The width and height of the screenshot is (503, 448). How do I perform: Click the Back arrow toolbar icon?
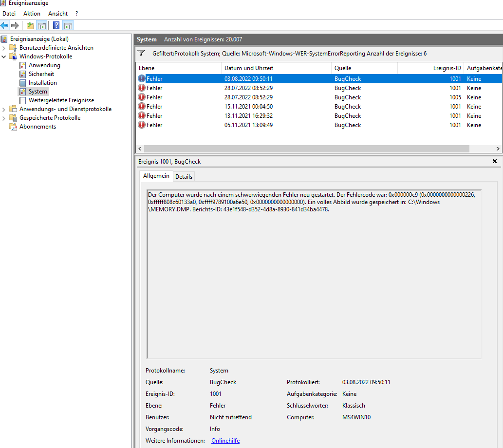(4, 25)
